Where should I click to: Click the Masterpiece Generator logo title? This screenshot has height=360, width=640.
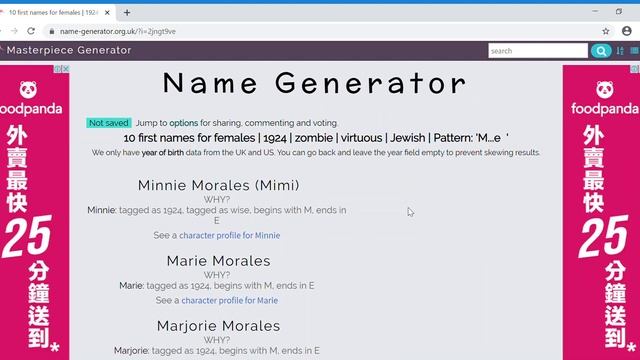point(69,50)
